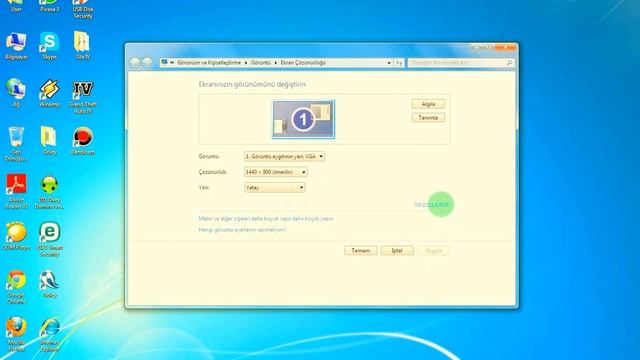
Task: Launch the Internet Explorer shortcut
Action: click(x=49, y=334)
